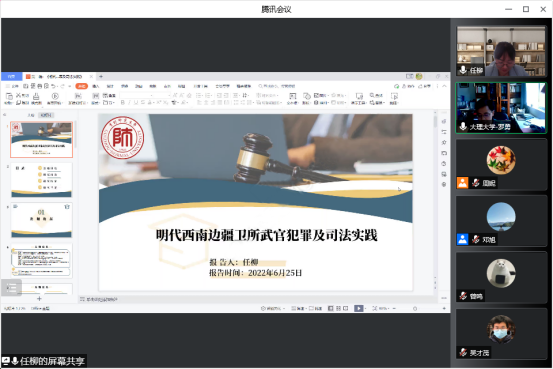Start slideshow with blue play button
Viewport: 553px width, 369px height.
click(358, 308)
